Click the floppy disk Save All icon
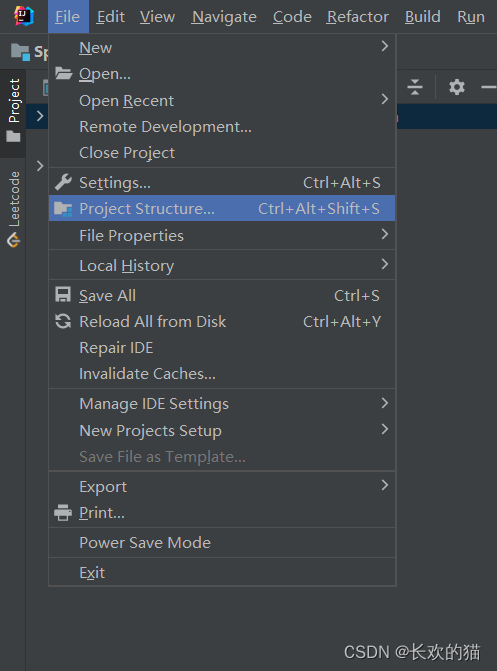Screen dimensions: 497x671 63,295
